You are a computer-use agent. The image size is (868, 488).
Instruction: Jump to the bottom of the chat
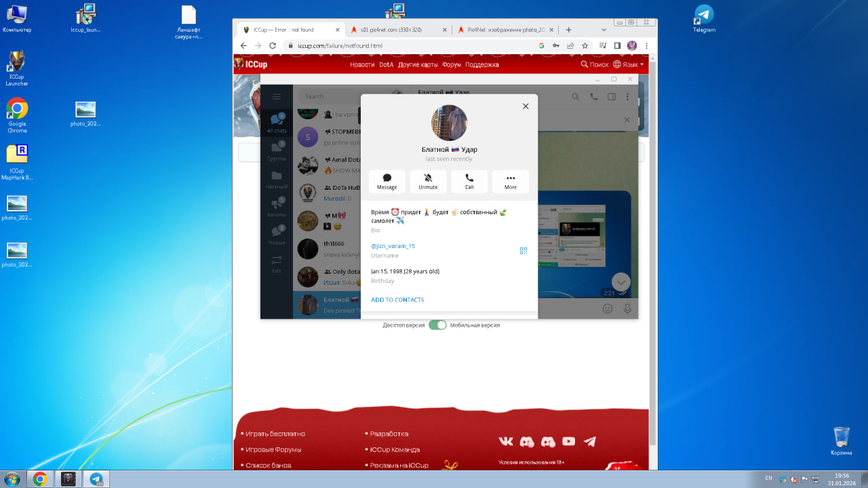[621, 282]
